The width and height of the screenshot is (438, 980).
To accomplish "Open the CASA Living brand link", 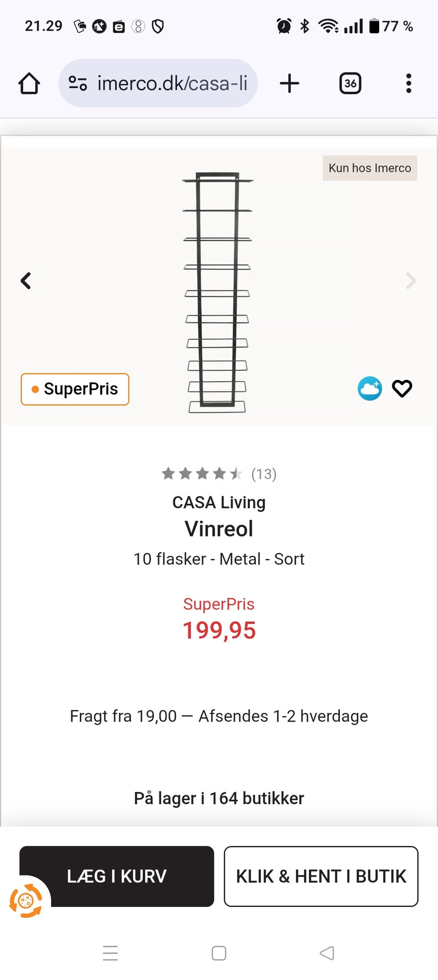I will (219, 502).
